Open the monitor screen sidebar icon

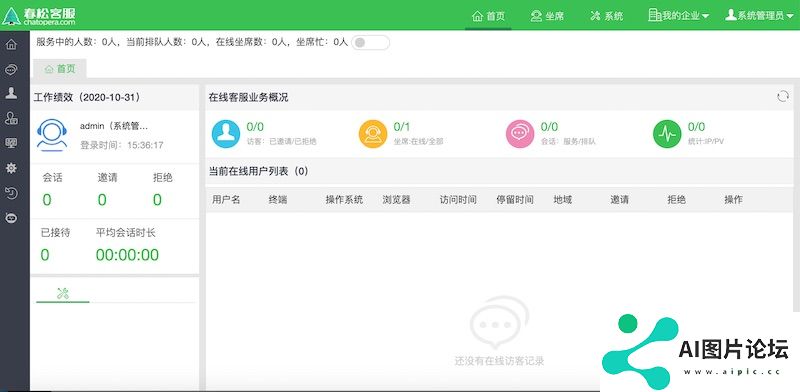pos(11,143)
